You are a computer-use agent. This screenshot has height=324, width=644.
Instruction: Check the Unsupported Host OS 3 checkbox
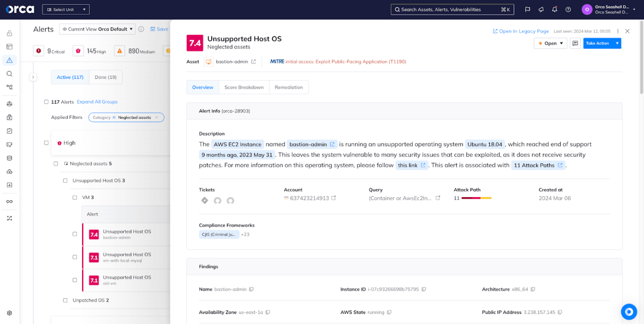tap(66, 181)
